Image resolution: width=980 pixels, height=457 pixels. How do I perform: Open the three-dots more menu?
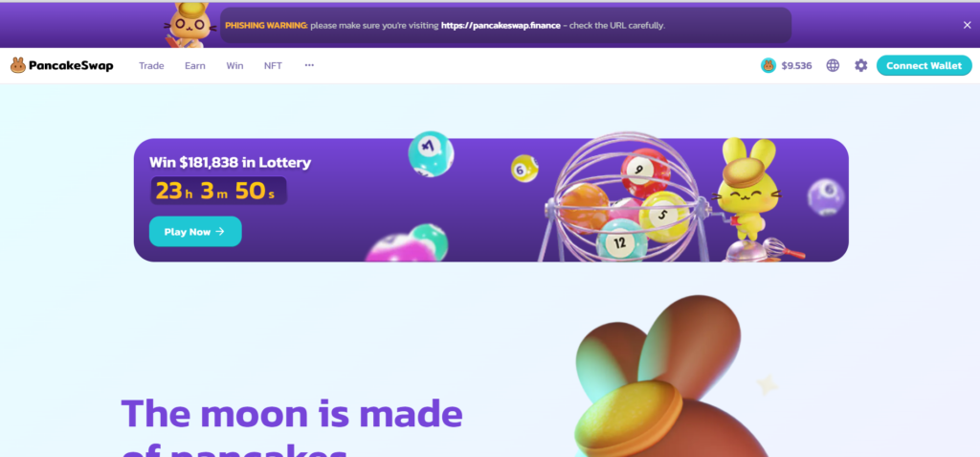tap(309, 65)
